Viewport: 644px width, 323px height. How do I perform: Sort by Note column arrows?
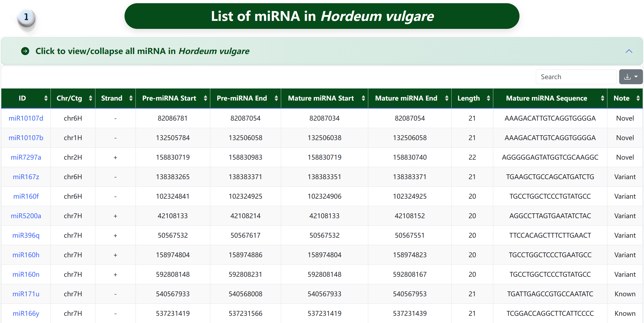tap(638, 98)
